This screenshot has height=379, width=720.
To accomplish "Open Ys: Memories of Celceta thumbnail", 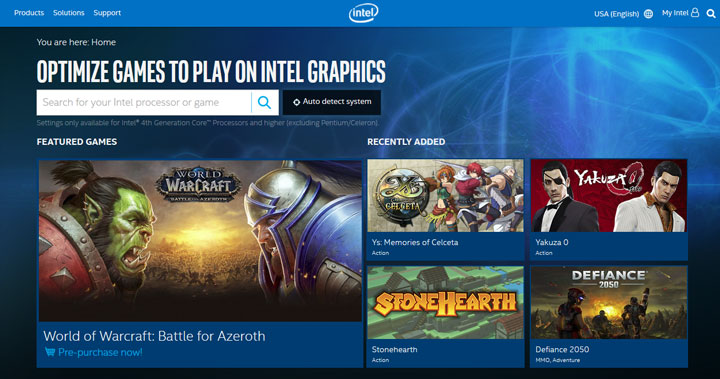I will (445, 196).
